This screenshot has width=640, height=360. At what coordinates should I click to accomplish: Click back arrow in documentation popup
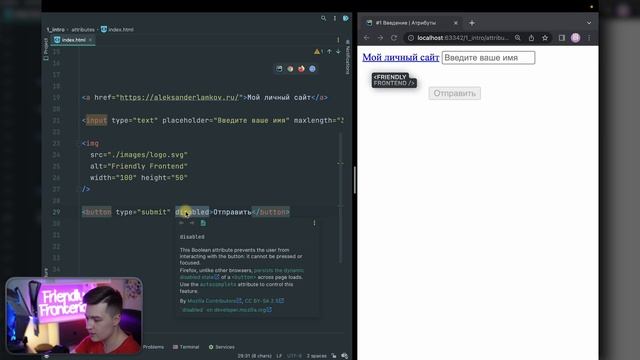pos(182,223)
